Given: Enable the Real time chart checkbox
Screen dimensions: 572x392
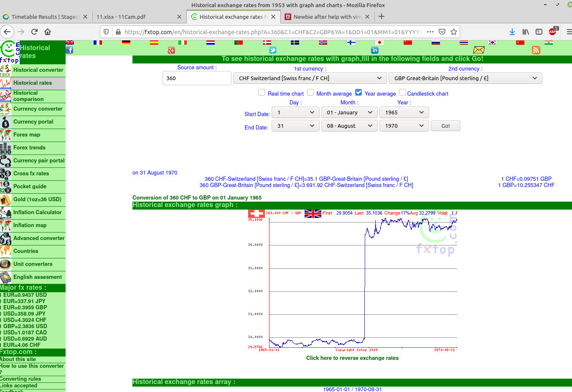Looking at the screenshot, I should pyautogui.click(x=262, y=93).
